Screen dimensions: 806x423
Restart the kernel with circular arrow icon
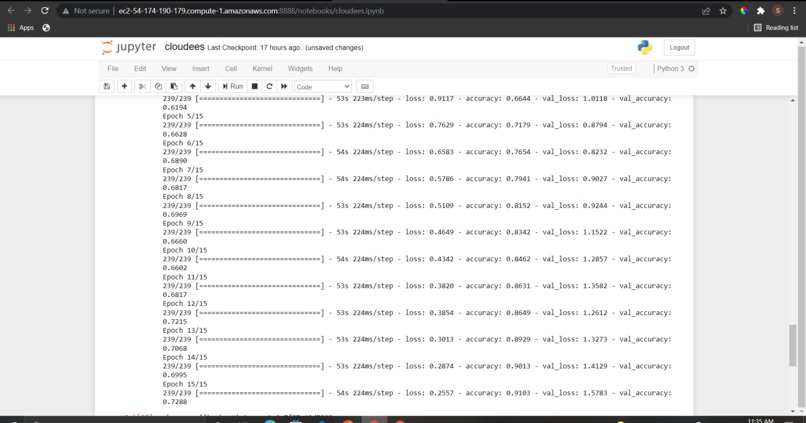(x=269, y=86)
